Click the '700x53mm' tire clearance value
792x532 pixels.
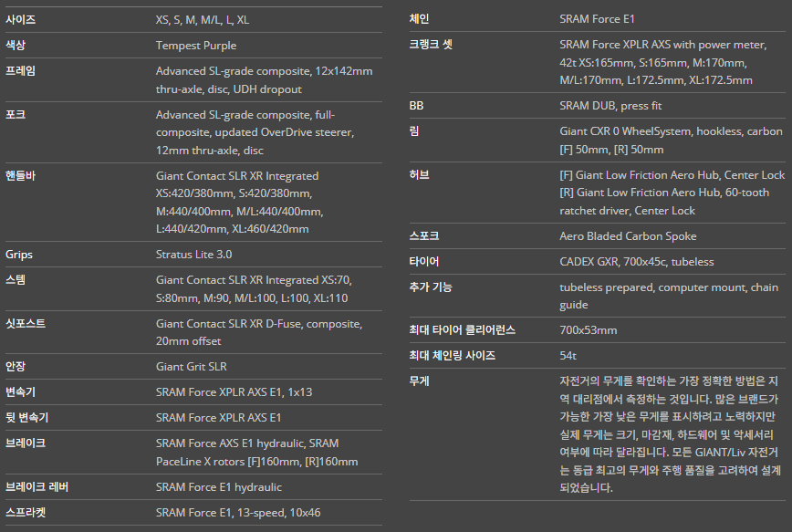(x=588, y=330)
